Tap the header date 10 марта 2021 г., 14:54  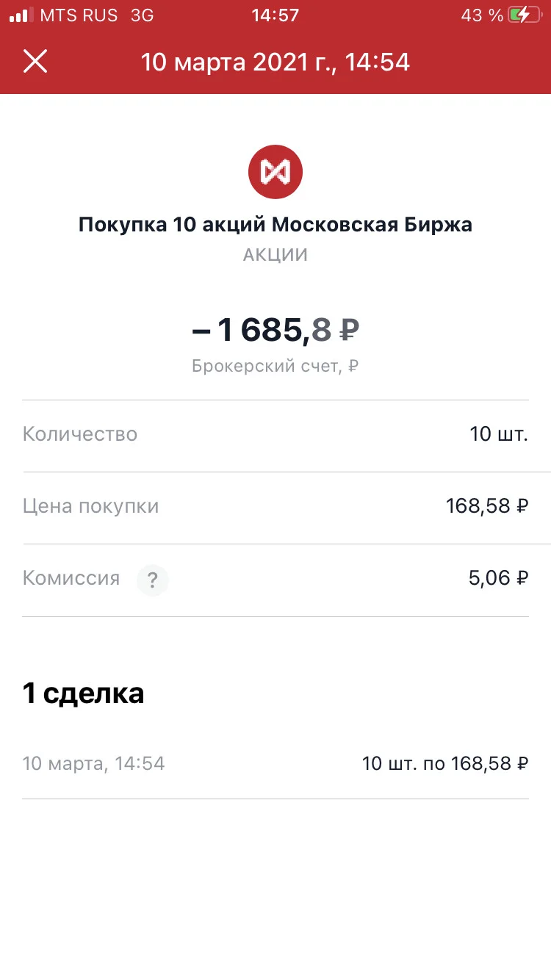click(x=275, y=62)
